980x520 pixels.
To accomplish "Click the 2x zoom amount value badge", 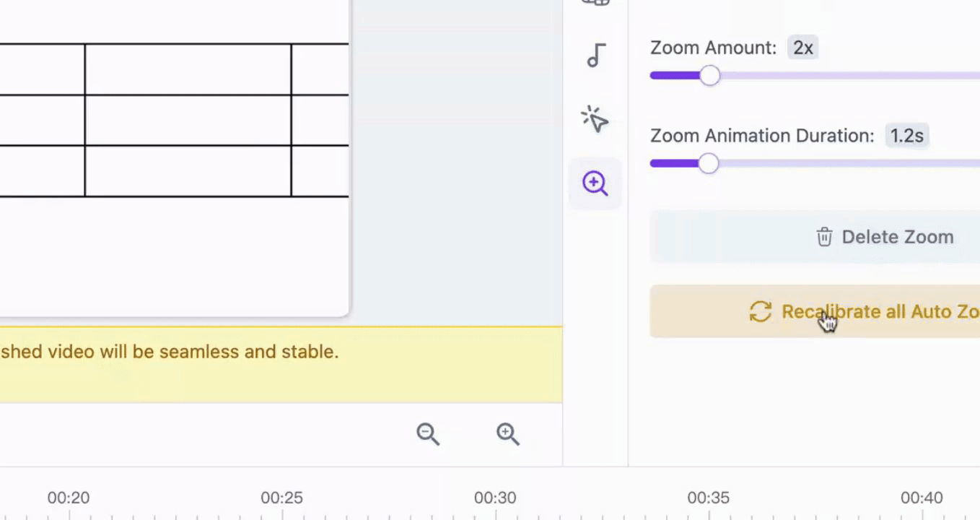I will coord(803,48).
